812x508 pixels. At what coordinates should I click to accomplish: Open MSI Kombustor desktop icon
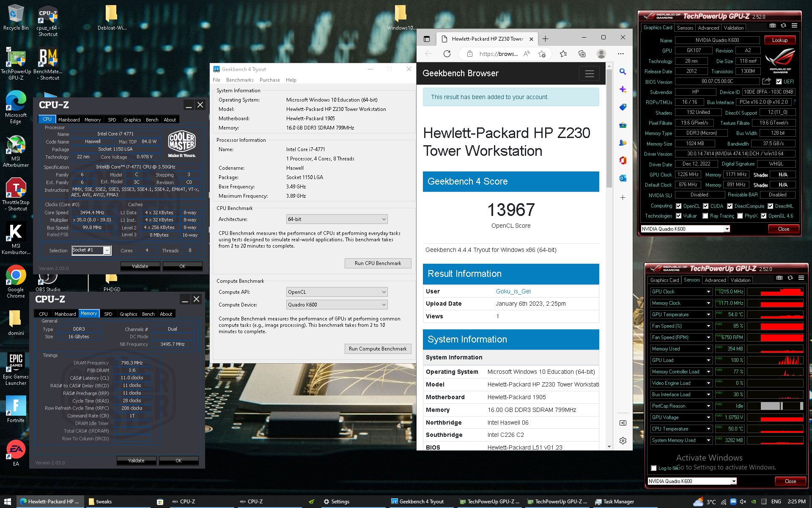[x=16, y=238]
